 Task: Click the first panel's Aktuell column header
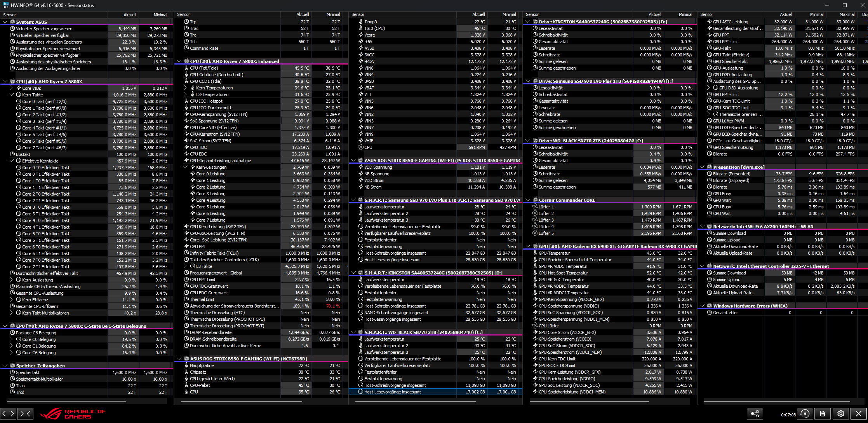click(130, 15)
